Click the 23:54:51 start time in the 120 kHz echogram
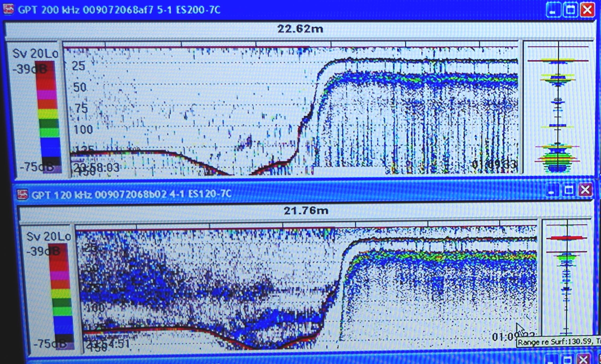 (107, 344)
